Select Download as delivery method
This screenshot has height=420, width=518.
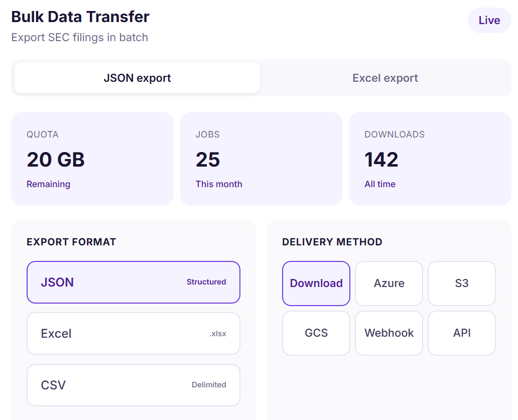click(316, 284)
